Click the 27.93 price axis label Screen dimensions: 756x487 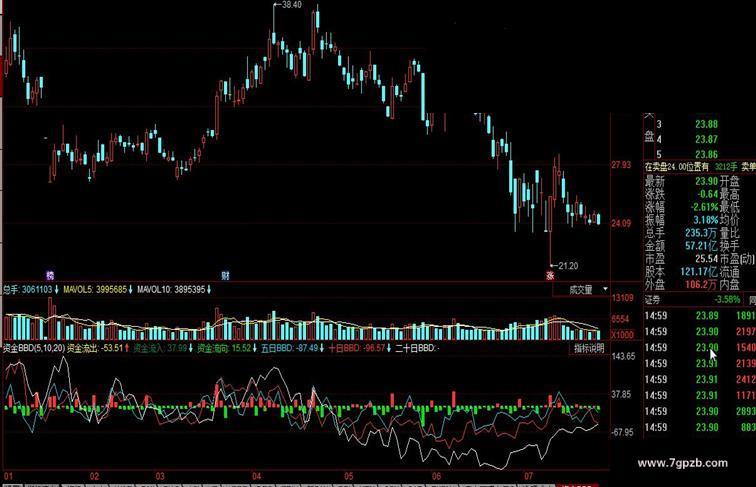pyautogui.click(x=621, y=165)
